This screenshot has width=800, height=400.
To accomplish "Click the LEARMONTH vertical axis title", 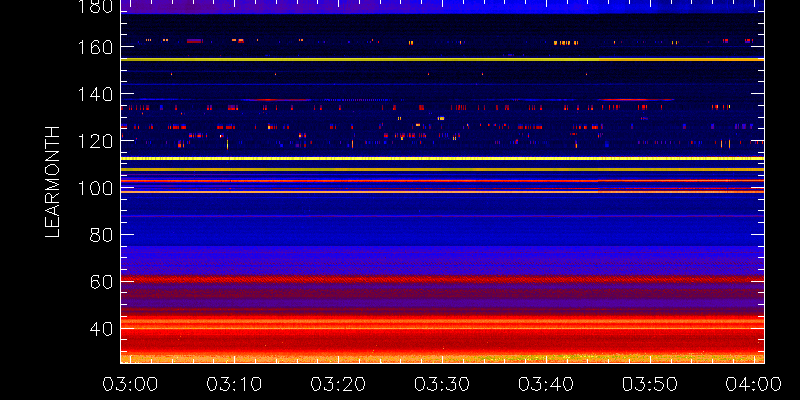I will point(53,182).
